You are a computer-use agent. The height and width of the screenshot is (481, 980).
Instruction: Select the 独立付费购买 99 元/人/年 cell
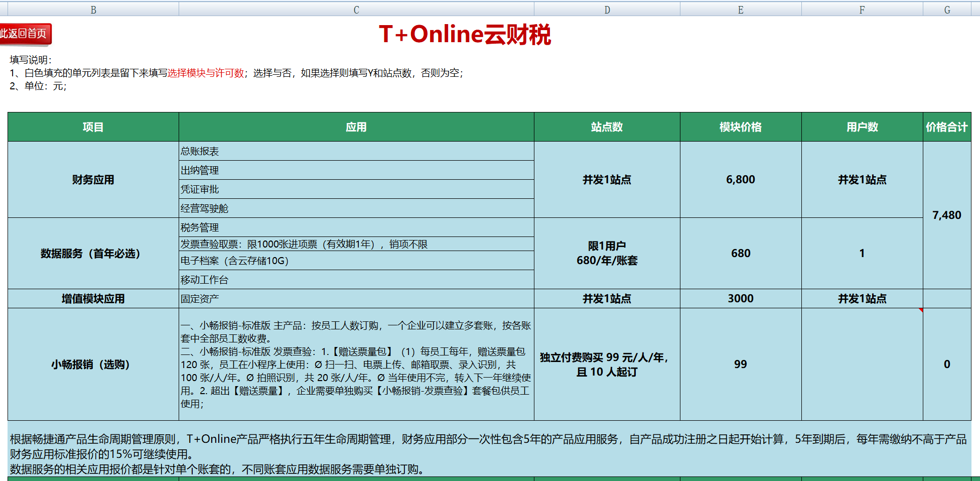tap(607, 365)
